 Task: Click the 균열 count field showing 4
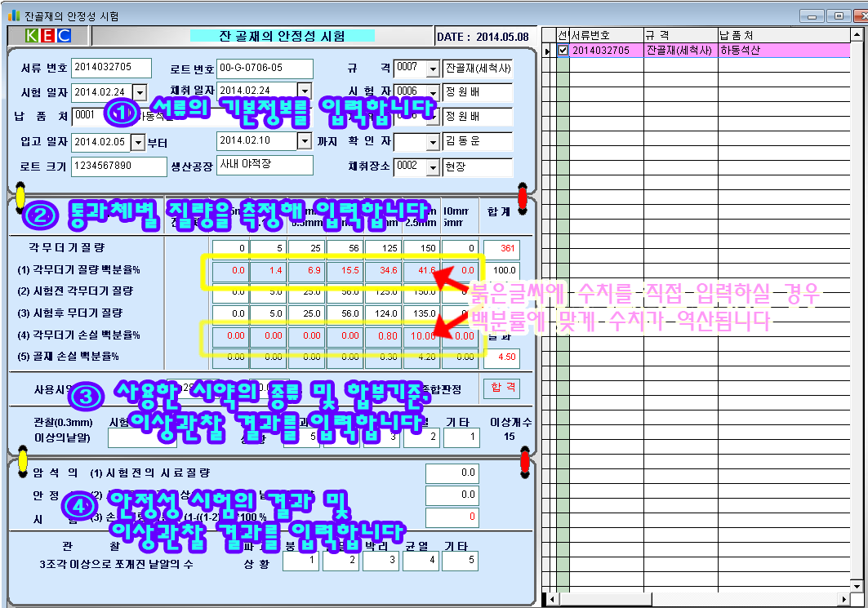pyautogui.click(x=421, y=561)
